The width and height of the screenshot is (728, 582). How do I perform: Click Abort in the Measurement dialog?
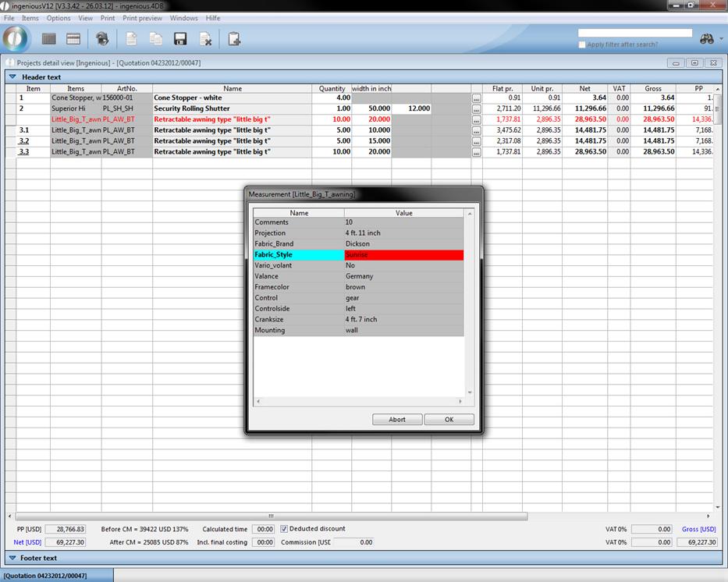coord(397,420)
